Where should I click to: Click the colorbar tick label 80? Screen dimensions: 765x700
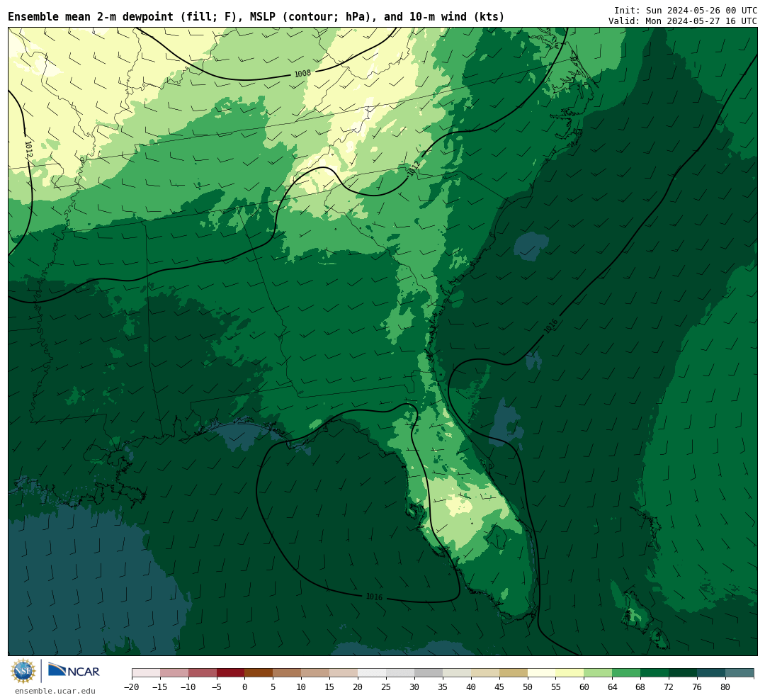tap(725, 687)
